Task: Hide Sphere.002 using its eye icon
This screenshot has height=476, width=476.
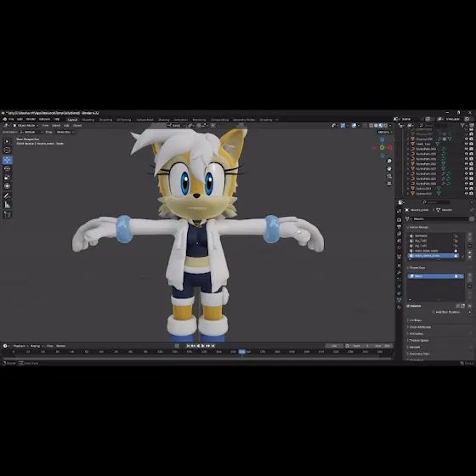Action: [467, 194]
